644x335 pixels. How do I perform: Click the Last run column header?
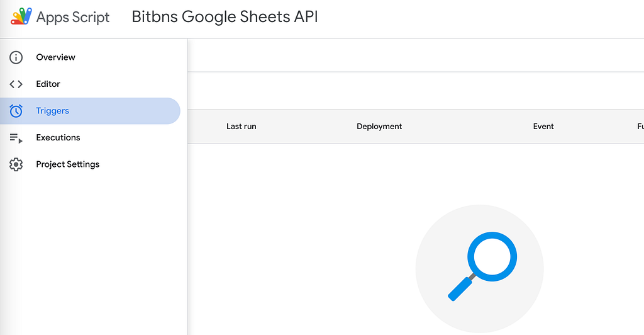pos(241,127)
